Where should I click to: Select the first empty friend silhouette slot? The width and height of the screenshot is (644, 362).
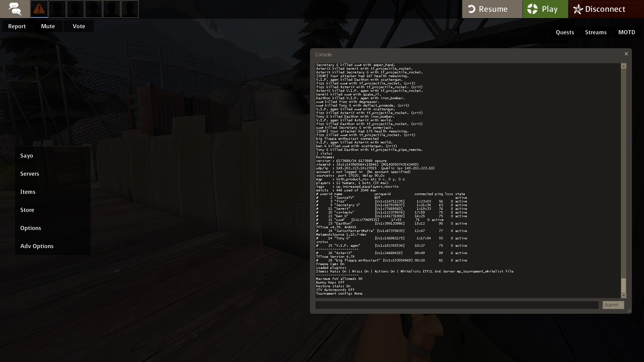pos(57,9)
